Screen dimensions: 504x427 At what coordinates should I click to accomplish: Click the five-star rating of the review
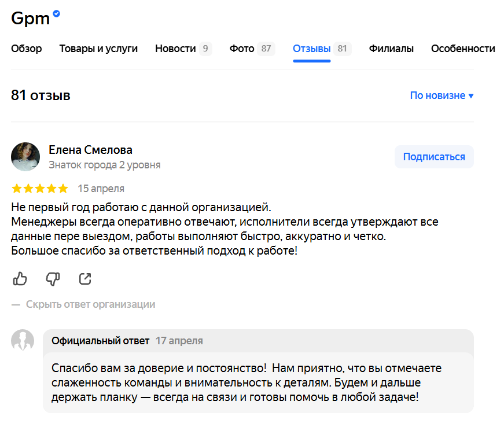tap(39, 189)
